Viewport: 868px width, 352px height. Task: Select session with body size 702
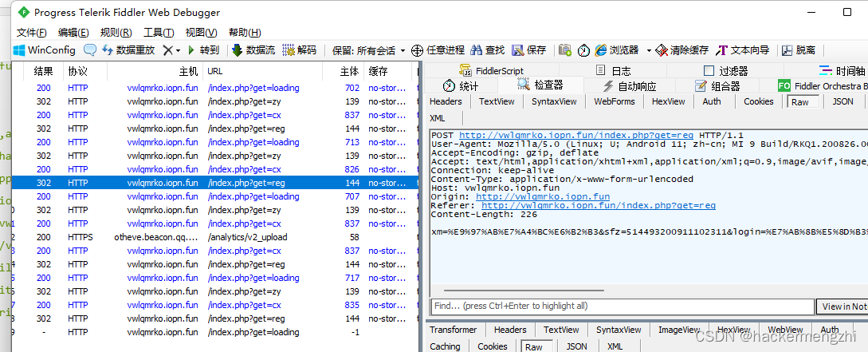pyautogui.click(x=214, y=88)
